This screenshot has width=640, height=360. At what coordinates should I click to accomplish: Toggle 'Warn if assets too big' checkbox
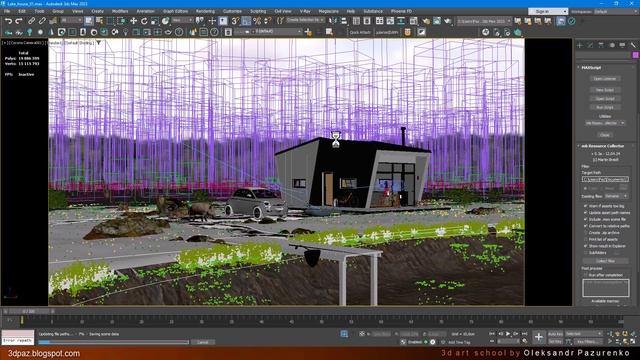click(586, 206)
